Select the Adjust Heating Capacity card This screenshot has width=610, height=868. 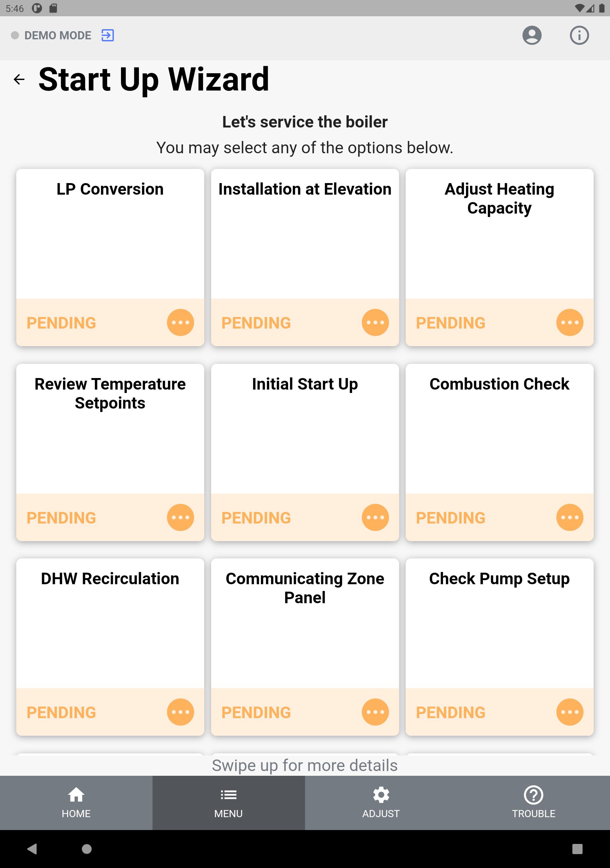(x=499, y=257)
